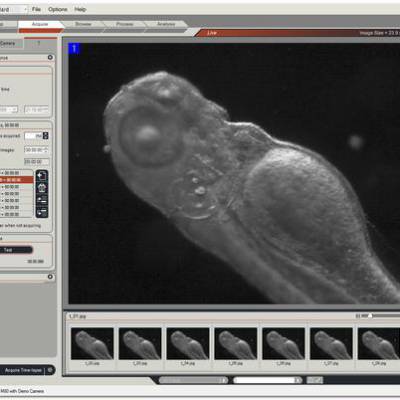Open thumbnail labeled 1_02 in gallery
Screen dimensions: 400x400
[92, 343]
